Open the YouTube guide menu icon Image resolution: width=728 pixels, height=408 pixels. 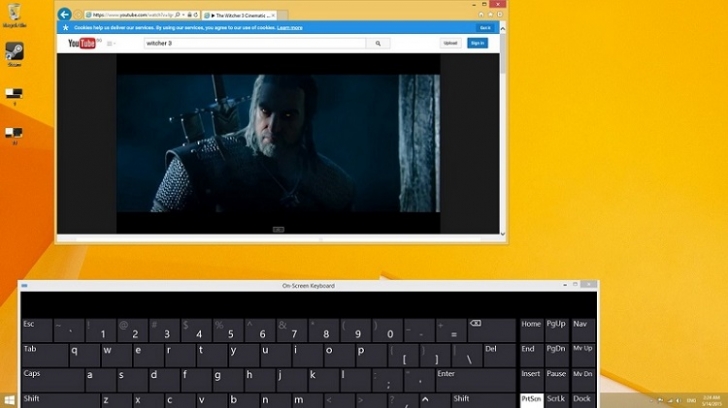110,44
